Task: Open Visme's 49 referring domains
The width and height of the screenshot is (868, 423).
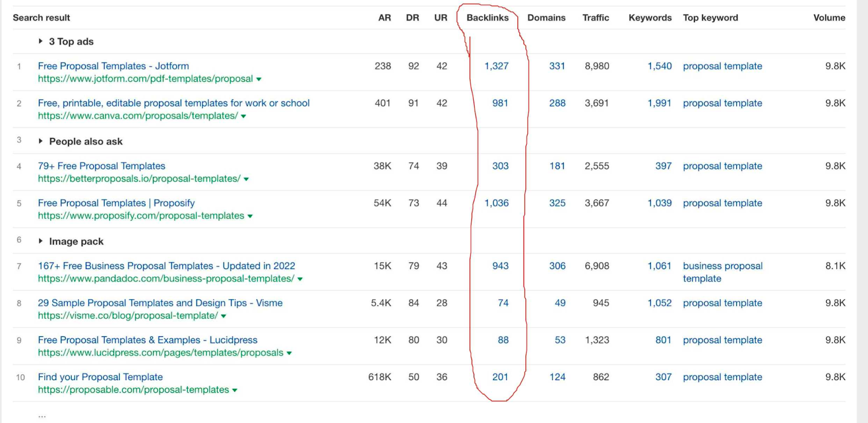Action: (560, 303)
